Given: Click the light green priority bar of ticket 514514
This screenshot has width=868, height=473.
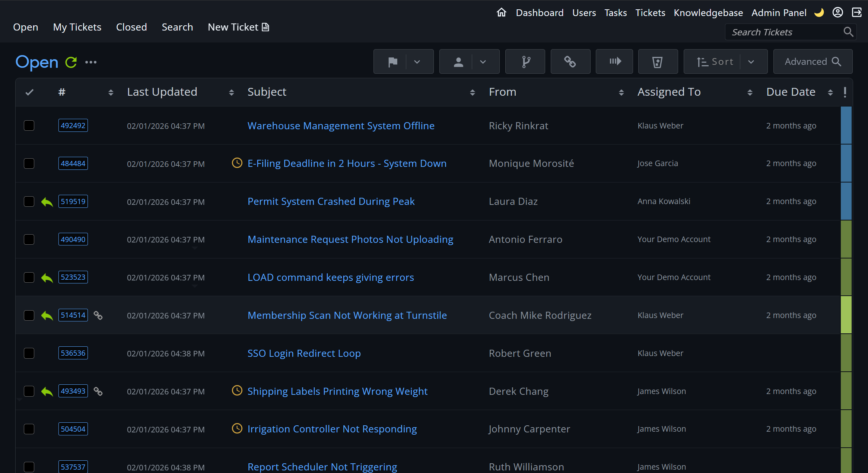Looking at the screenshot, I should pos(846,315).
